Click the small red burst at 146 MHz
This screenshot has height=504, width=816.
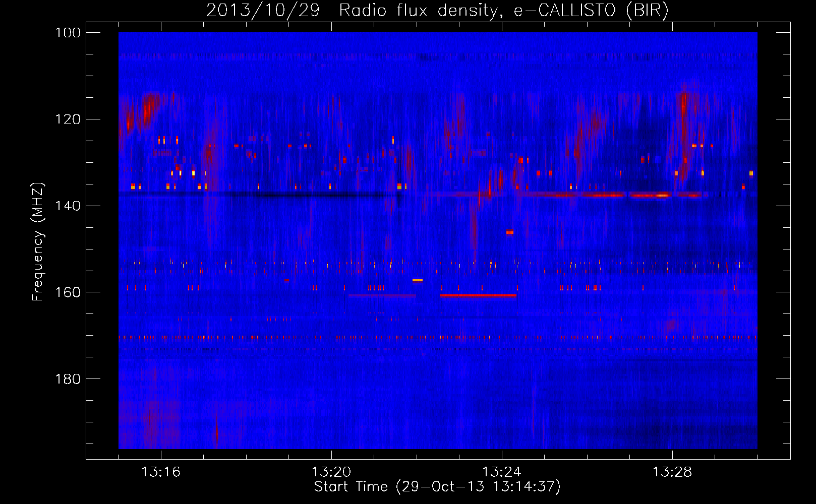click(510, 232)
